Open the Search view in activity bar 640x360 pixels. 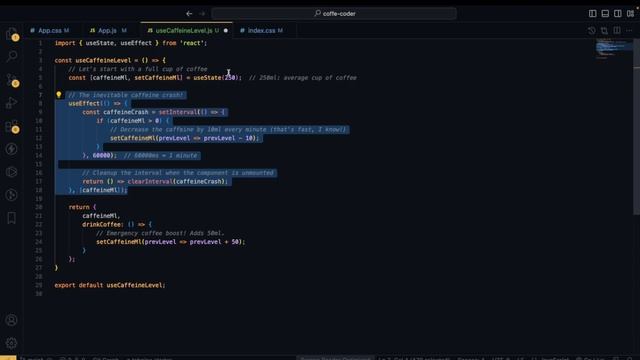[x=12, y=56]
